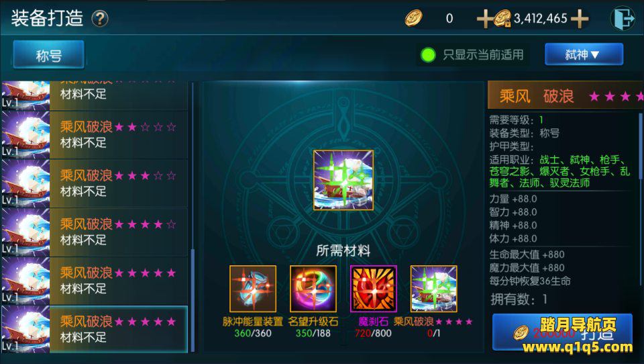The height and width of the screenshot is (364, 644).
Task: Click the exit door icon
Action: pos(623,18)
